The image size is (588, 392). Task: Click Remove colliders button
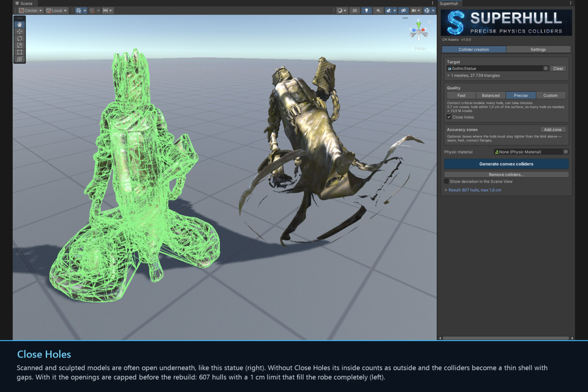506,174
